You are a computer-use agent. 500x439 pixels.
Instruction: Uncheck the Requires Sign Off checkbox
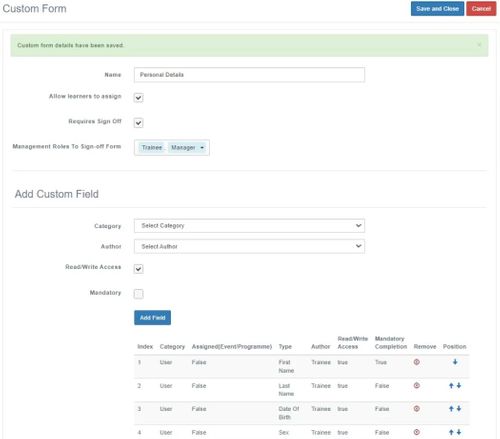click(138, 123)
